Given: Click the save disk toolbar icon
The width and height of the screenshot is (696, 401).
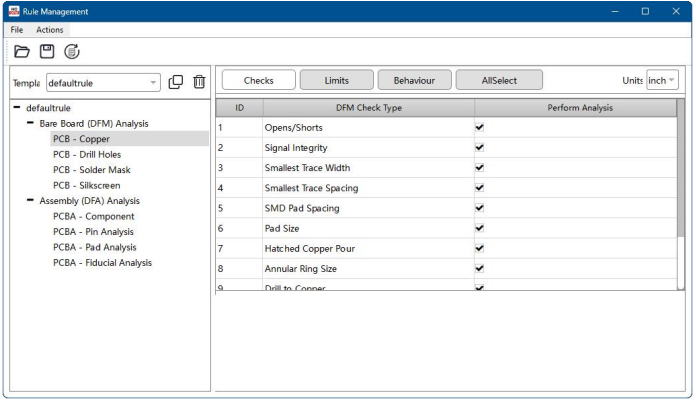Looking at the screenshot, I should pyautogui.click(x=46, y=51).
